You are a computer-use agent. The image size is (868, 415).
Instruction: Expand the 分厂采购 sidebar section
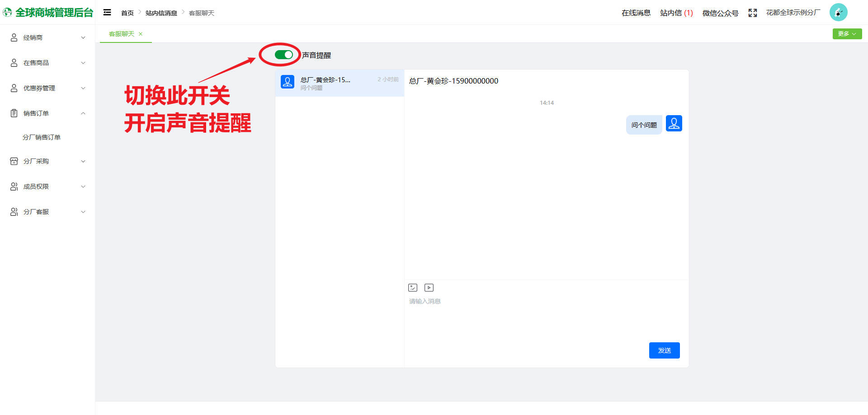(47, 161)
